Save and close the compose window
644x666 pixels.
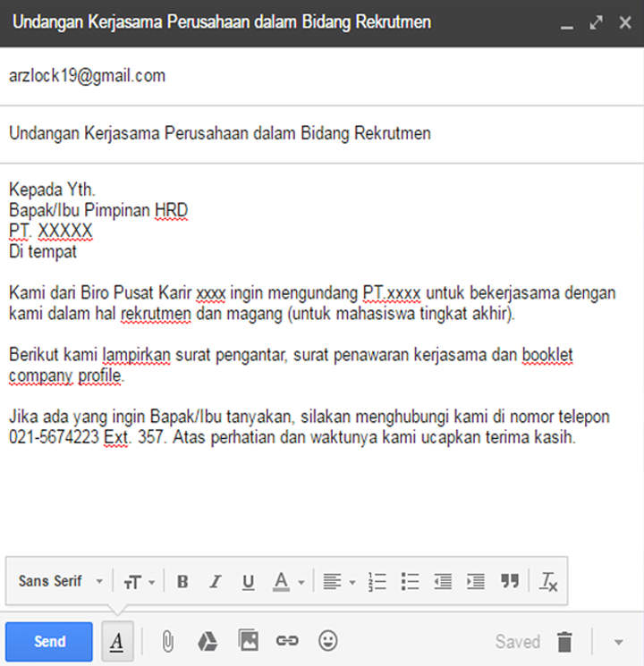625,22
